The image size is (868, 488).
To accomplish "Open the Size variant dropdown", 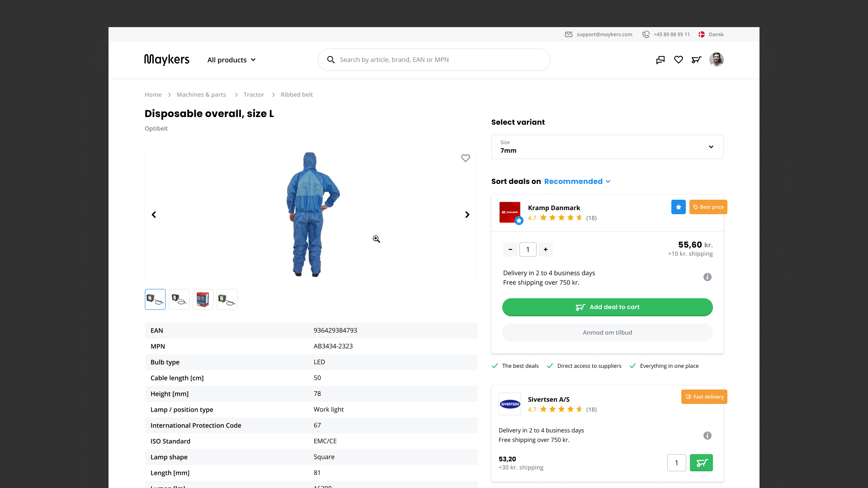I will (x=607, y=147).
